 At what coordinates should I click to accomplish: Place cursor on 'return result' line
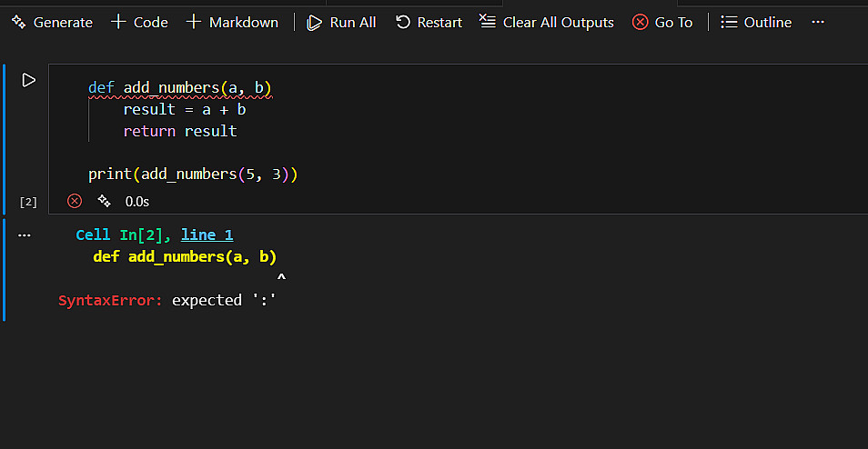coord(180,131)
